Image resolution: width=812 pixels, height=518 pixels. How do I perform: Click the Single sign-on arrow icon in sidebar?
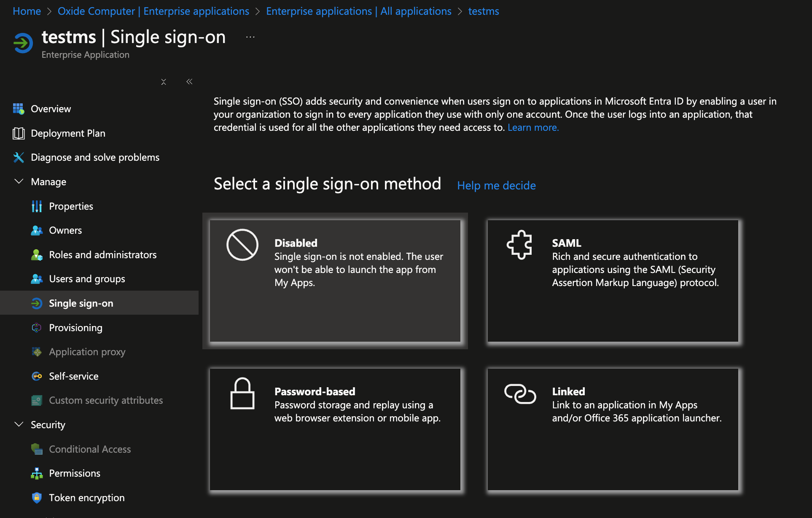[37, 303]
